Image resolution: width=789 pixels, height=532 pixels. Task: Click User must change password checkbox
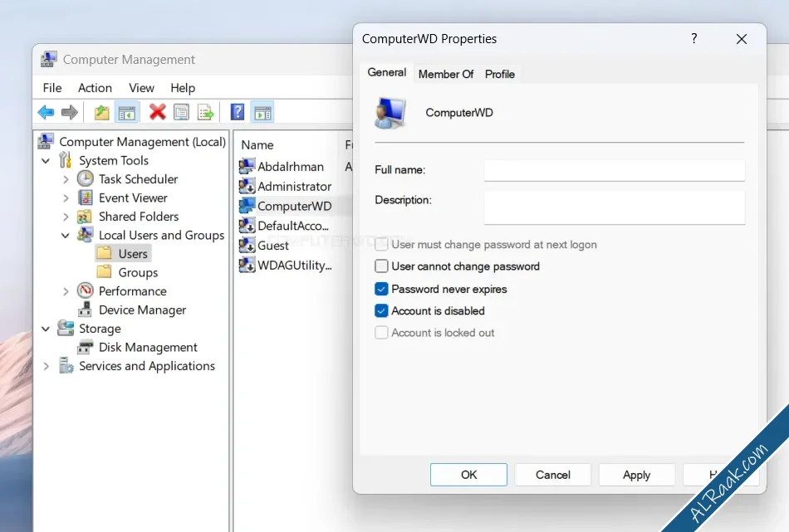[381, 244]
